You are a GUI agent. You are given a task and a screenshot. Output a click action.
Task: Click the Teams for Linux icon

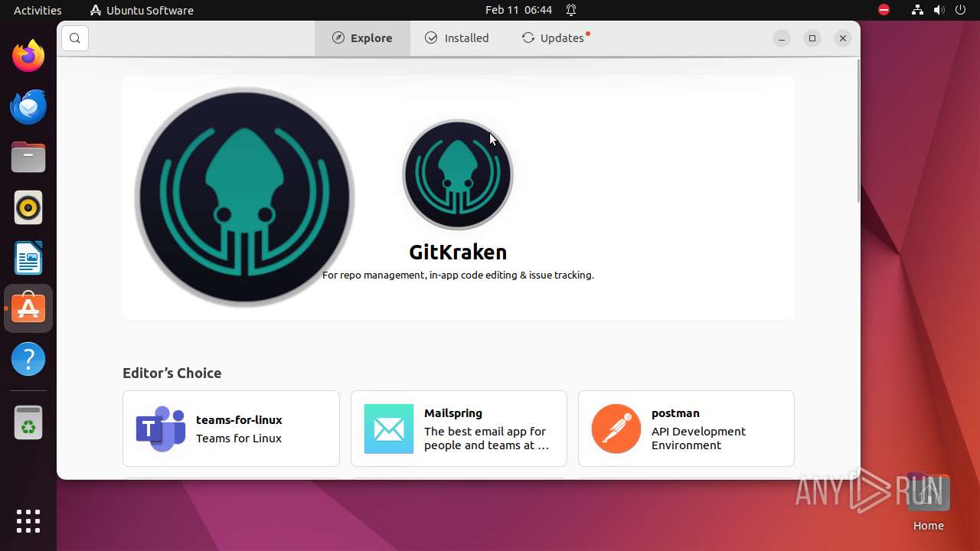click(x=161, y=429)
